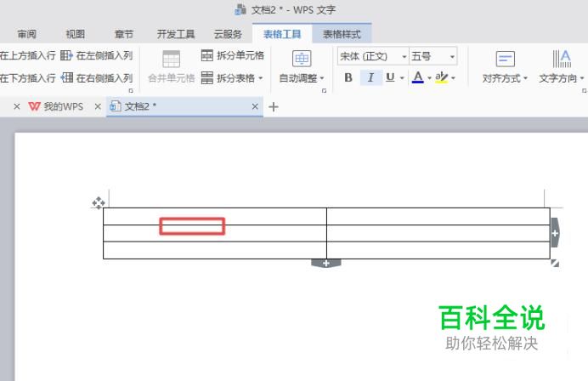Add a column with the right plus handle

click(555, 233)
